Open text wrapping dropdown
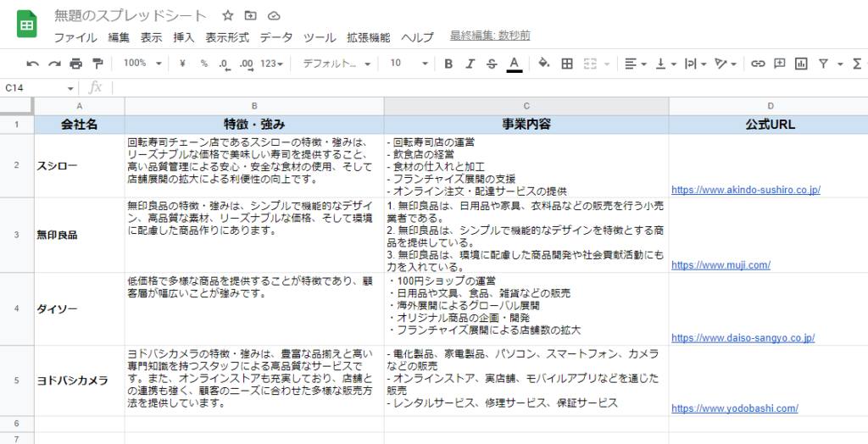The height and width of the screenshot is (444, 868). click(695, 64)
